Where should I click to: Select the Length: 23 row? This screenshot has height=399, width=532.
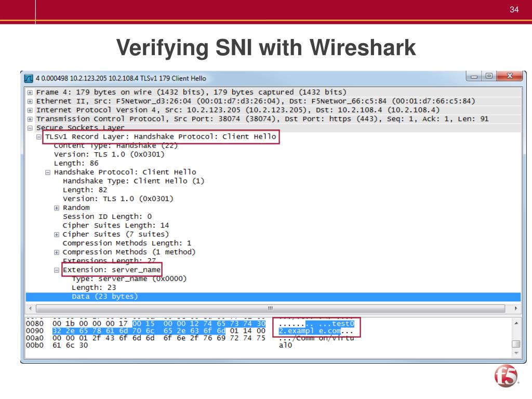[94, 288]
